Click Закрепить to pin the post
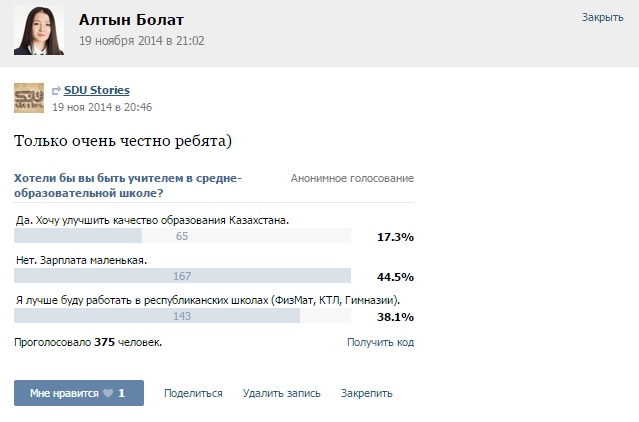Screen dimensions: 639x422 [x=366, y=393]
